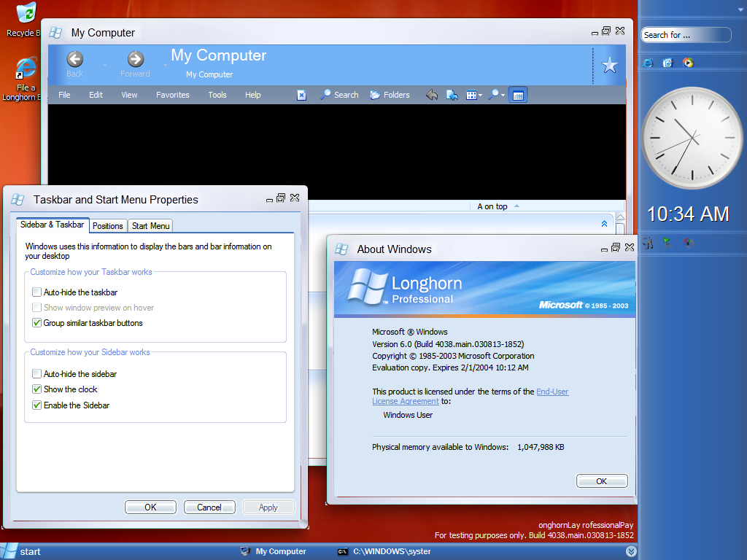This screenshot has width=747, height=560.
Task: Uncheck Enable the Sidebar
Action: (37, 405)
